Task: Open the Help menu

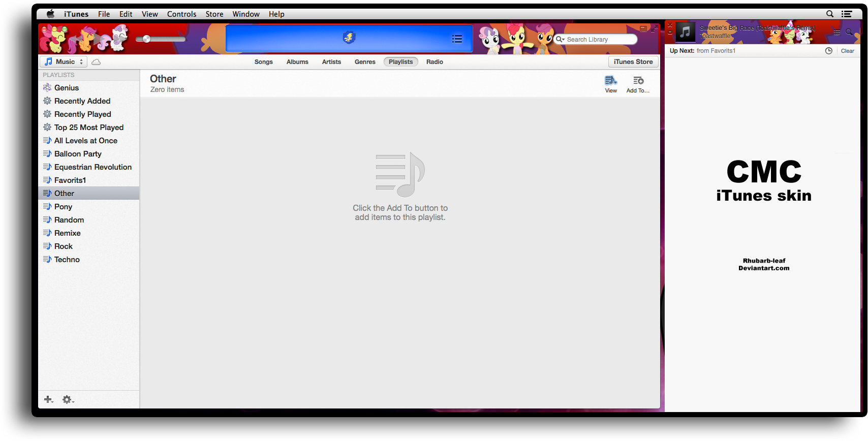Action: click(276, 14)
